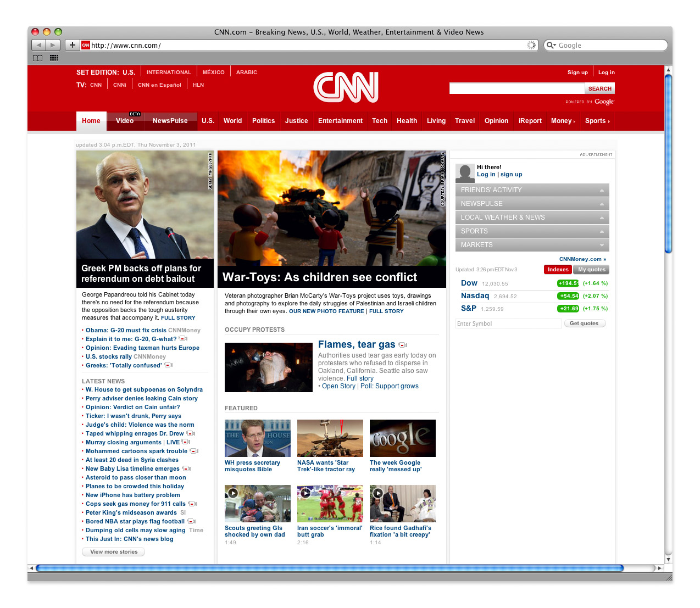Screen dimensions: 700x608
Task: Click video icon after Cops seek gas money
Action: click(193, 504)
